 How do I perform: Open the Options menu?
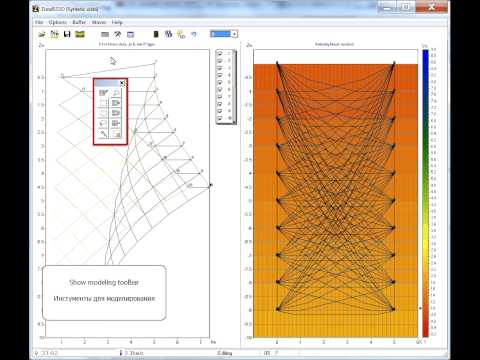(58, 22)
